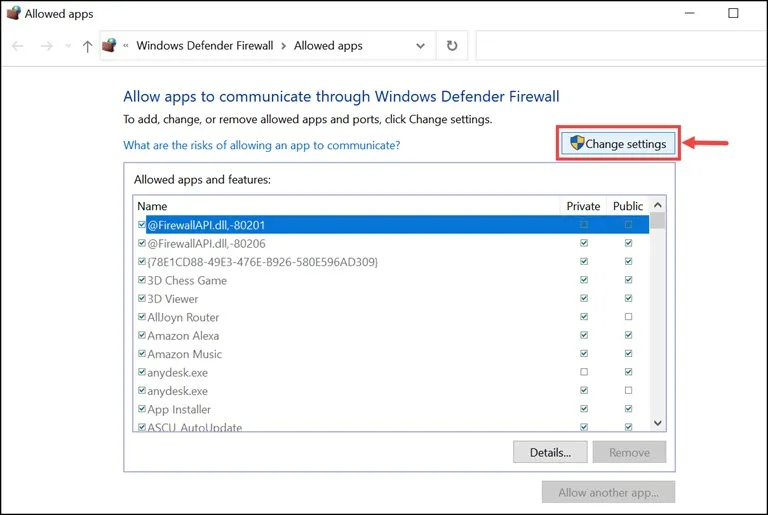Toggle Private checkbox for Amazon Alexa
This screenshot has height=515, width=768.
[584, 335]
